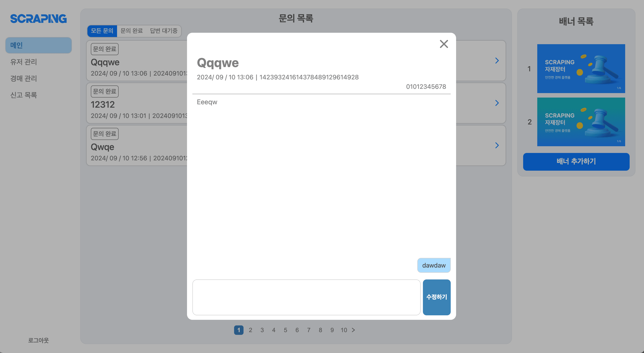
Task: Open 신고 목록 in the sidebar
Action: (x=24, y=95)
